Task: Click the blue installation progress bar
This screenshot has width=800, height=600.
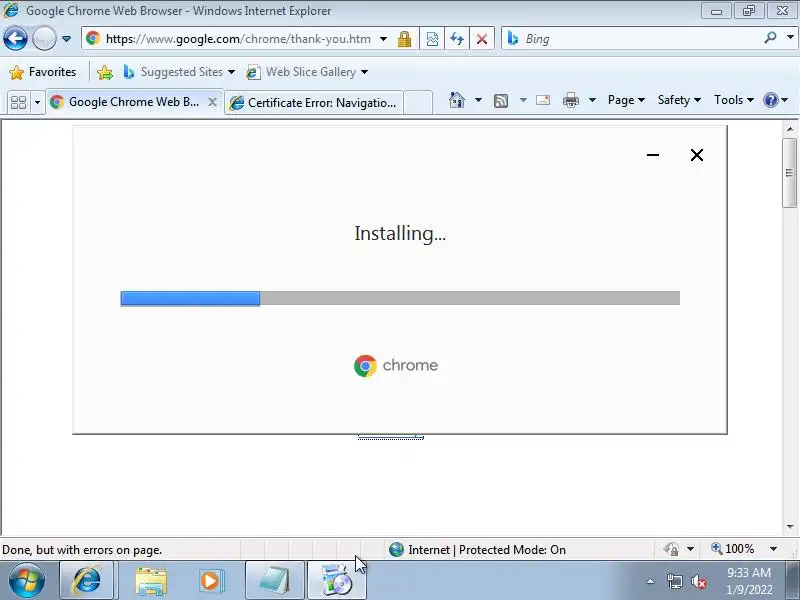Action: 190,298
